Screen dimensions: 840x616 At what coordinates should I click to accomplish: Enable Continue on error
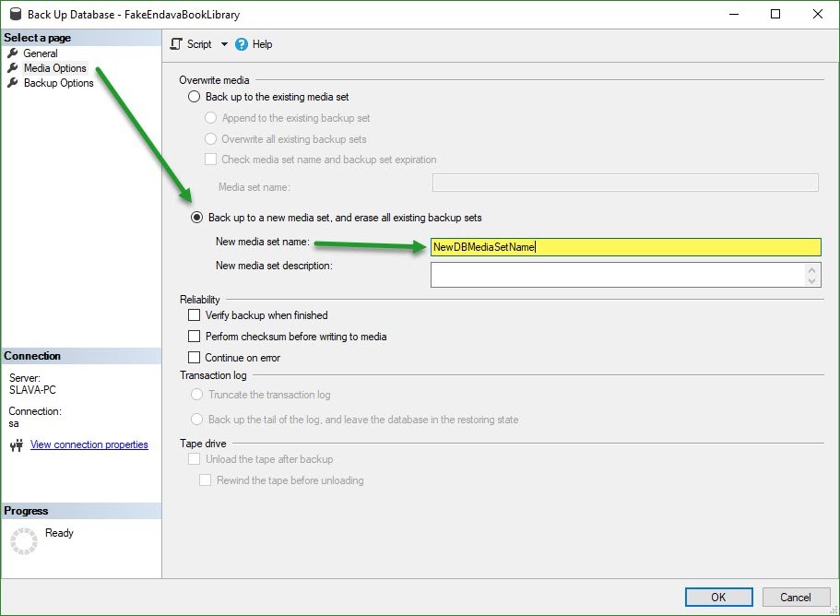coord(194,357)
